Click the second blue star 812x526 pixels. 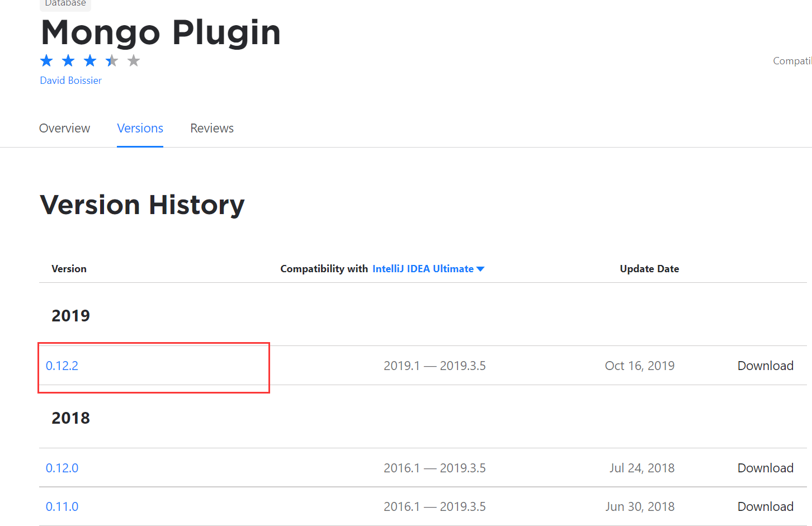pos(68,60)
